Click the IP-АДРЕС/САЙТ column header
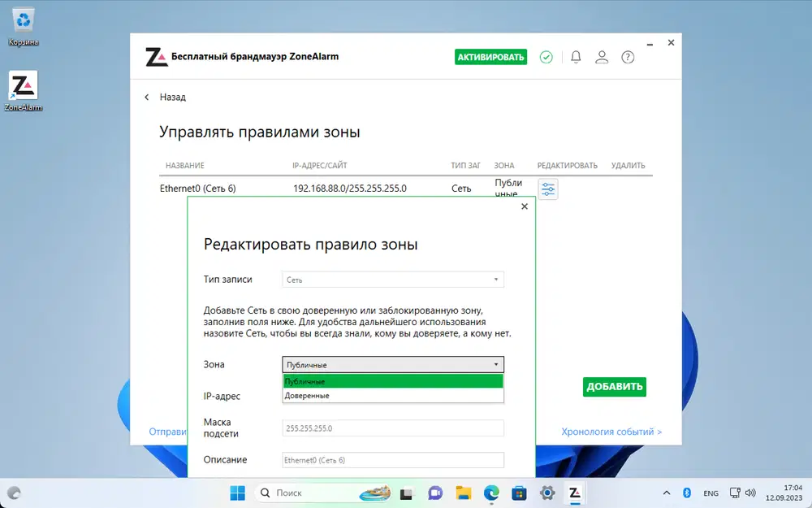812x508 pixels. 319,165
